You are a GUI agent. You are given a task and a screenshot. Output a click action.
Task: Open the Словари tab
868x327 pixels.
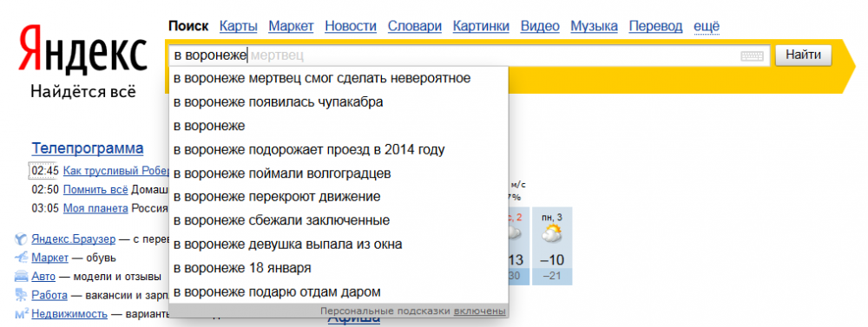pos(415,26)
